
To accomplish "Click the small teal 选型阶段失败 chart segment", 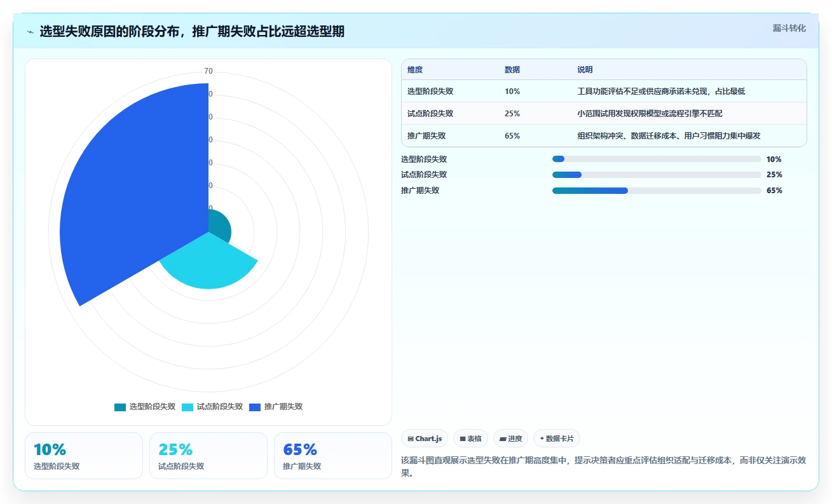I will tap(219, 226).
